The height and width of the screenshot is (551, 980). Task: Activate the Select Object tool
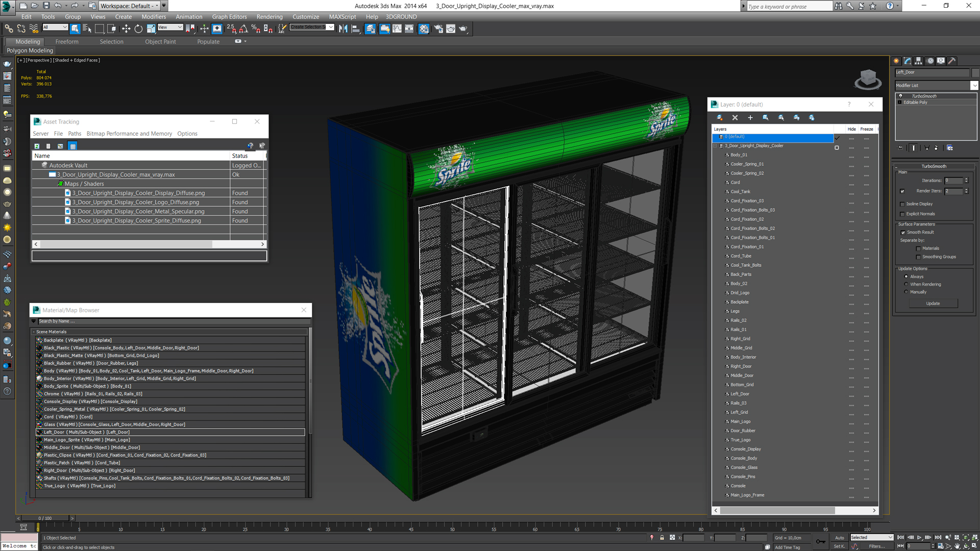coord(75,29)
